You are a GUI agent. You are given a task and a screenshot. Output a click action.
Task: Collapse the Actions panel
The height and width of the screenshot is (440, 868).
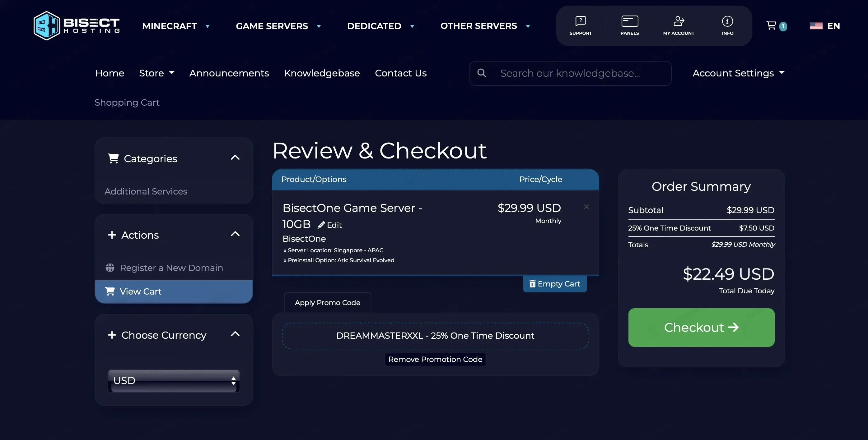235,234
